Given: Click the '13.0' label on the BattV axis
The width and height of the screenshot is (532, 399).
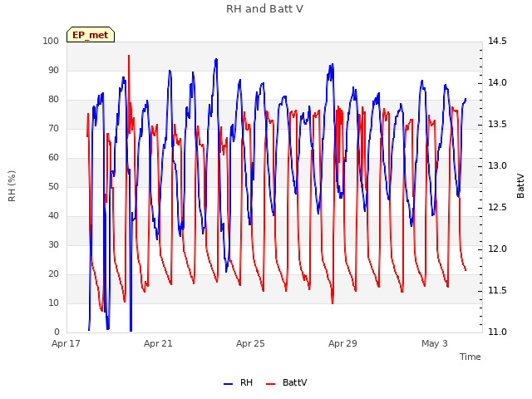Looking at the screenshot, I should pyautogui.click(x=497, y=165).
